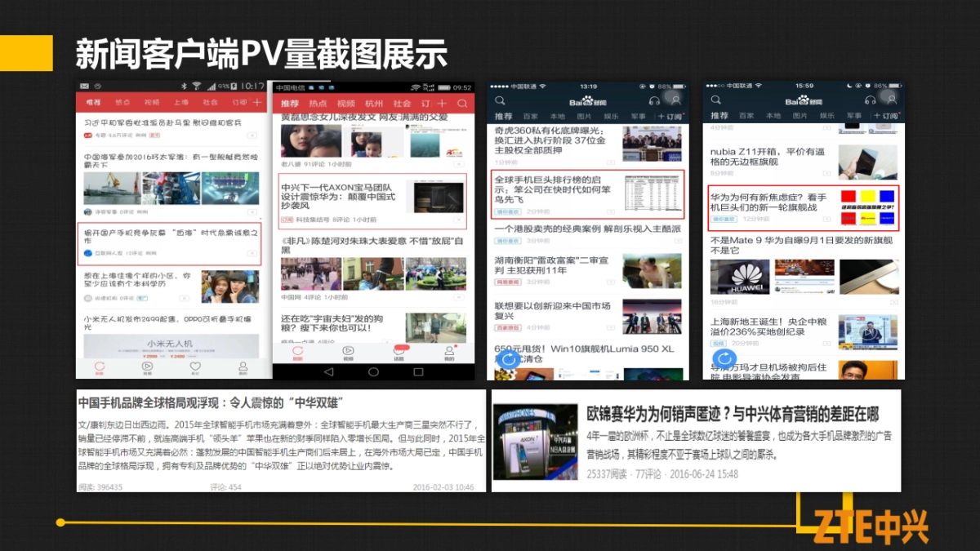The width and height of the screenshot is (980, 551).
Task: Open the profile avatar icon in Baidu News top bar
Action: (x=675, y=100)
